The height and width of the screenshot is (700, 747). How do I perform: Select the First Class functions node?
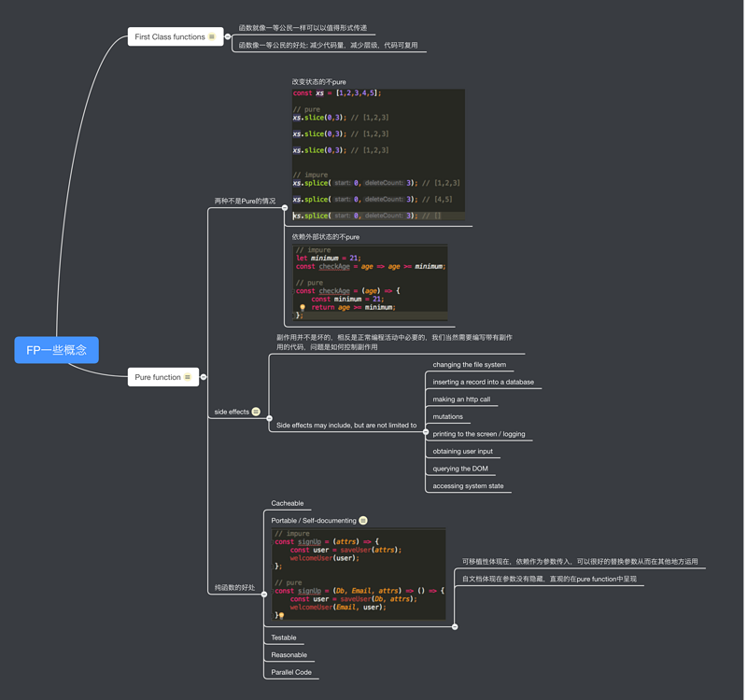tap(176, 36)
